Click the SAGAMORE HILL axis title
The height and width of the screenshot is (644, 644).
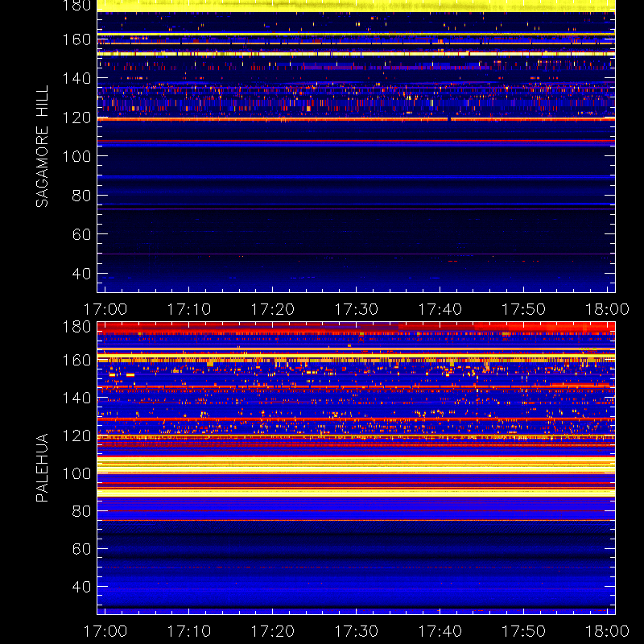42,147
